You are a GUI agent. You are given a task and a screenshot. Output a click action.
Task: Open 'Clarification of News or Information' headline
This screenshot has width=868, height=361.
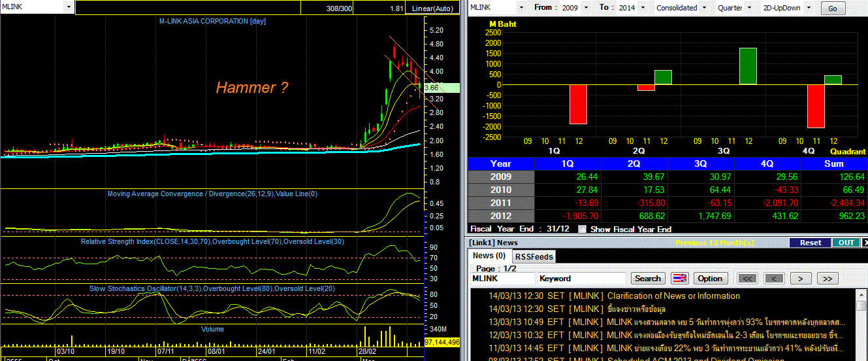point(673,296)
